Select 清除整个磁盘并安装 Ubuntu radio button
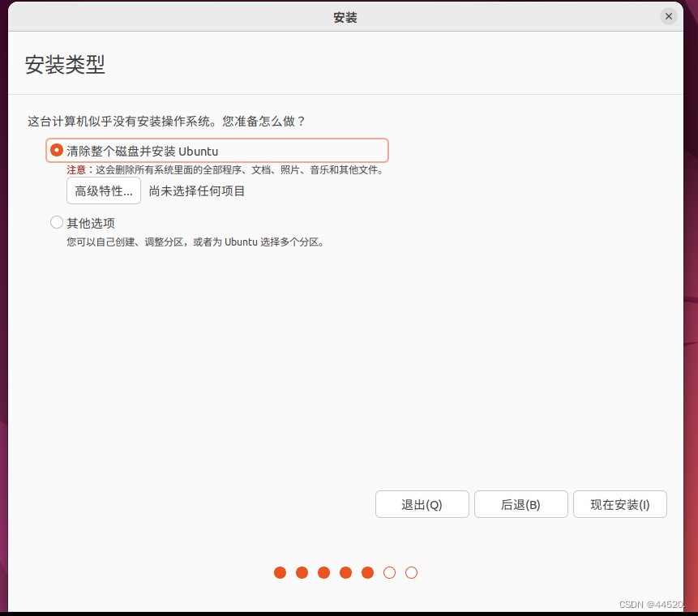This screenshot has width=698, height=616. pyautogui.click(x=57, y=151)
